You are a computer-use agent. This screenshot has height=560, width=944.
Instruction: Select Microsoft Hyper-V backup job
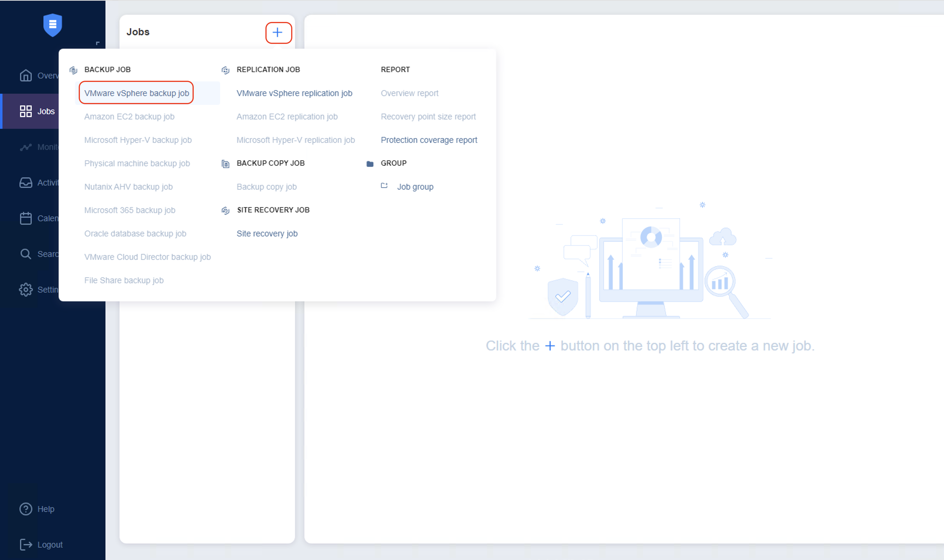(x=138, y=140)
